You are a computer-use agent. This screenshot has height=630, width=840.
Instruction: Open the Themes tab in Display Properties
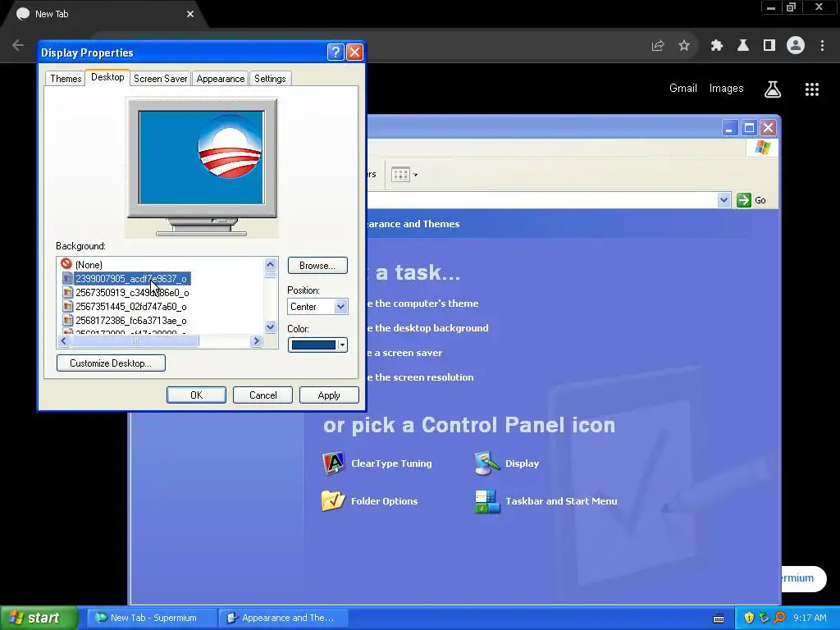point(66,79)
